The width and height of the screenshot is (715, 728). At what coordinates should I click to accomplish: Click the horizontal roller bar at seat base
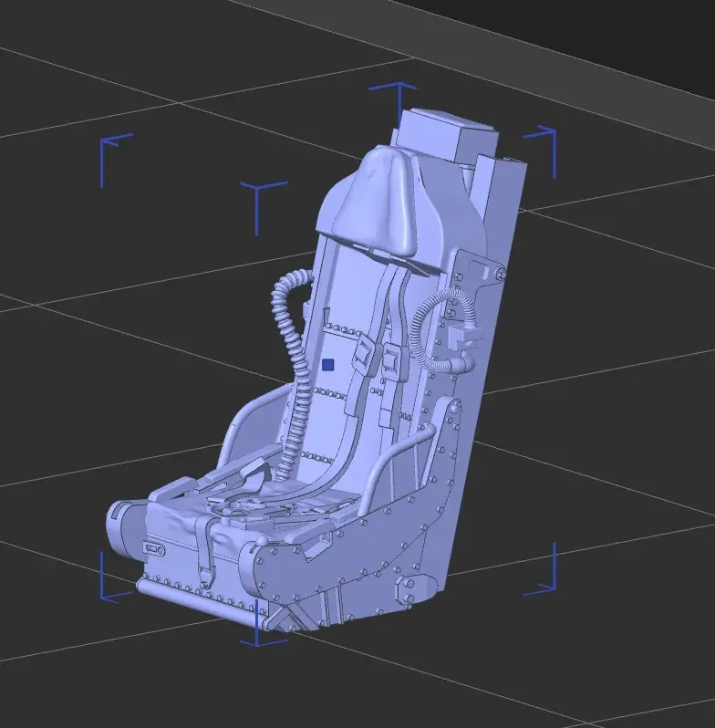(197, 600)
